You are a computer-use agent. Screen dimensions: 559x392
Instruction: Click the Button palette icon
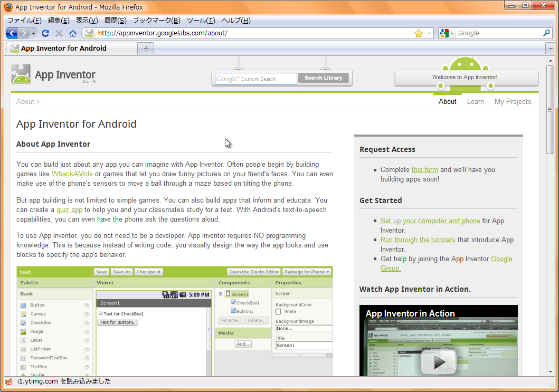(23, 305)
